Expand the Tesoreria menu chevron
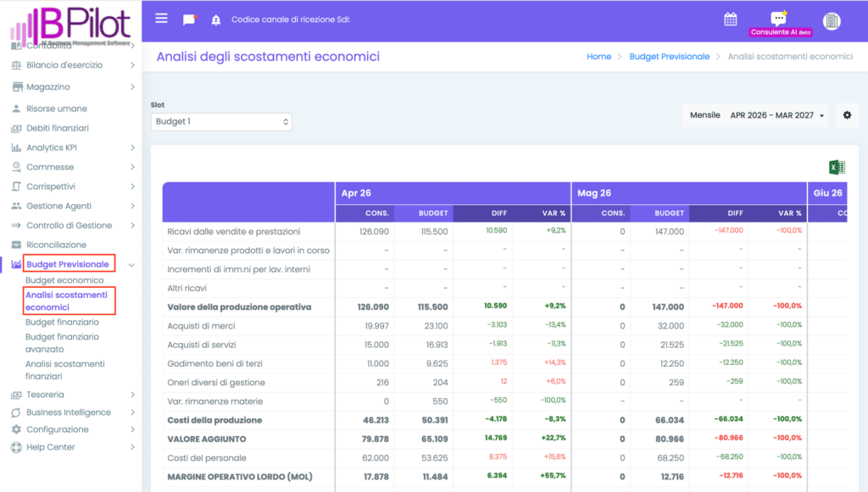 [132, 395]
